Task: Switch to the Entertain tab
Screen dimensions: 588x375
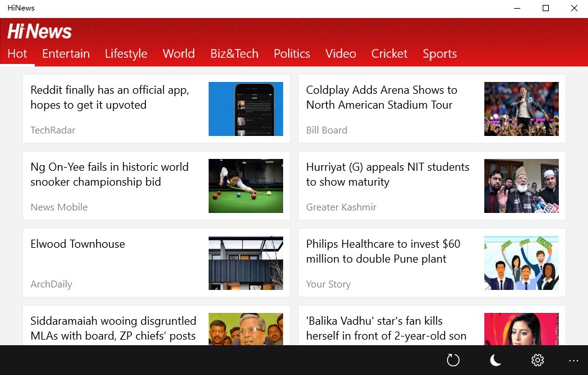Action: pyautogui.click(x=66, y=53)
